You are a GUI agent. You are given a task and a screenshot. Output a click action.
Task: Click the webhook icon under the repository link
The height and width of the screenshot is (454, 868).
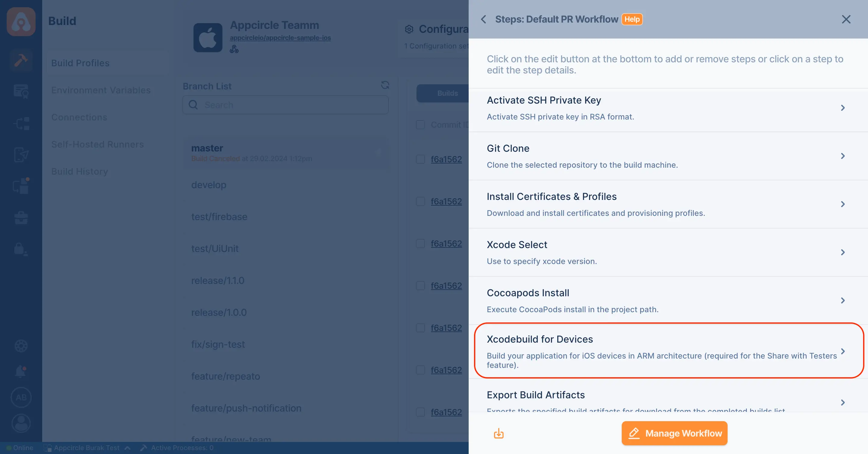(234, 49)
